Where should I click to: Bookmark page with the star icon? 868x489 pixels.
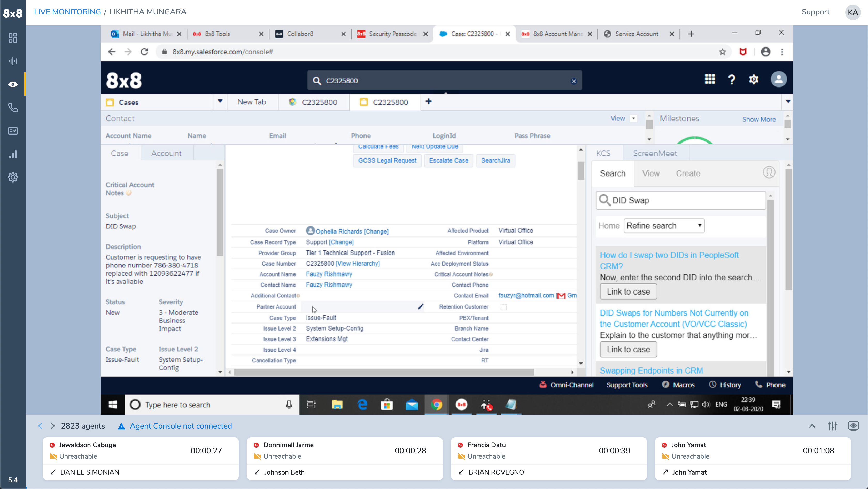click(x=723, y=52)
